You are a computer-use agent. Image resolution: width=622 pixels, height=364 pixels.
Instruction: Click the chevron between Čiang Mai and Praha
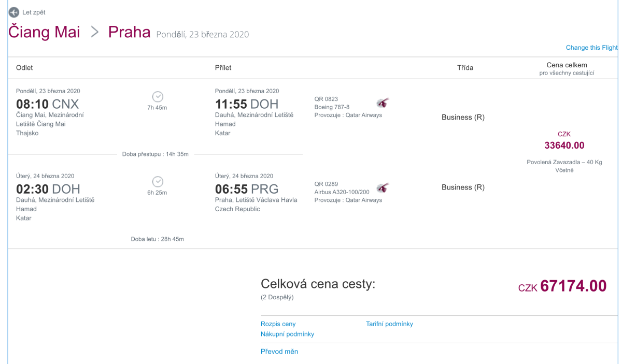pos(94,32)
